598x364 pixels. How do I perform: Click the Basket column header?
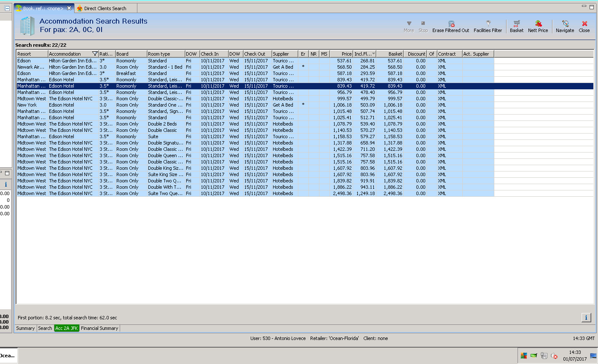(390, 54)
